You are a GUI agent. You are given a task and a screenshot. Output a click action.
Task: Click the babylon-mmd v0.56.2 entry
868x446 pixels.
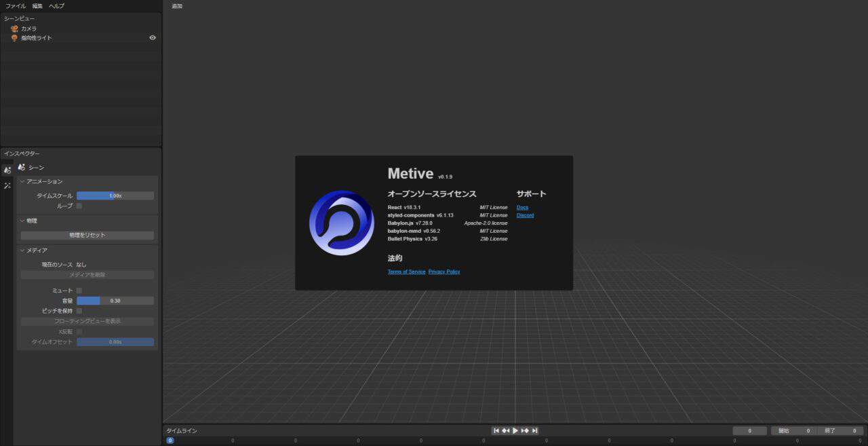point(414,231)
